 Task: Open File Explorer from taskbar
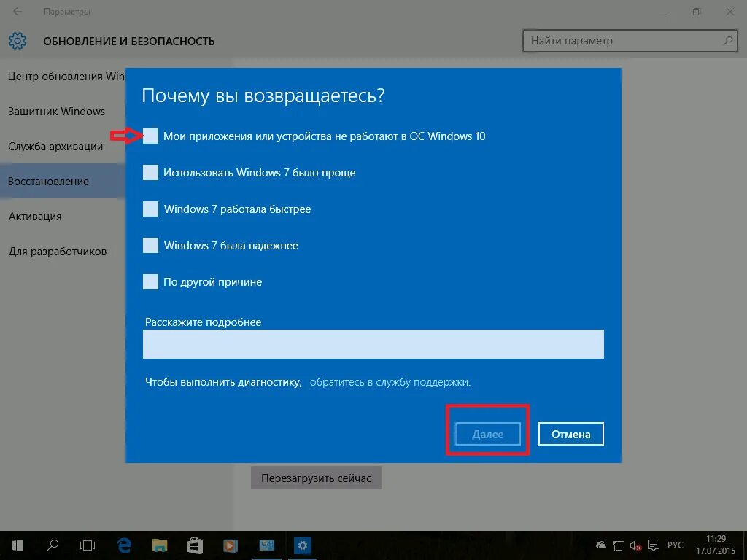[160, 545]
